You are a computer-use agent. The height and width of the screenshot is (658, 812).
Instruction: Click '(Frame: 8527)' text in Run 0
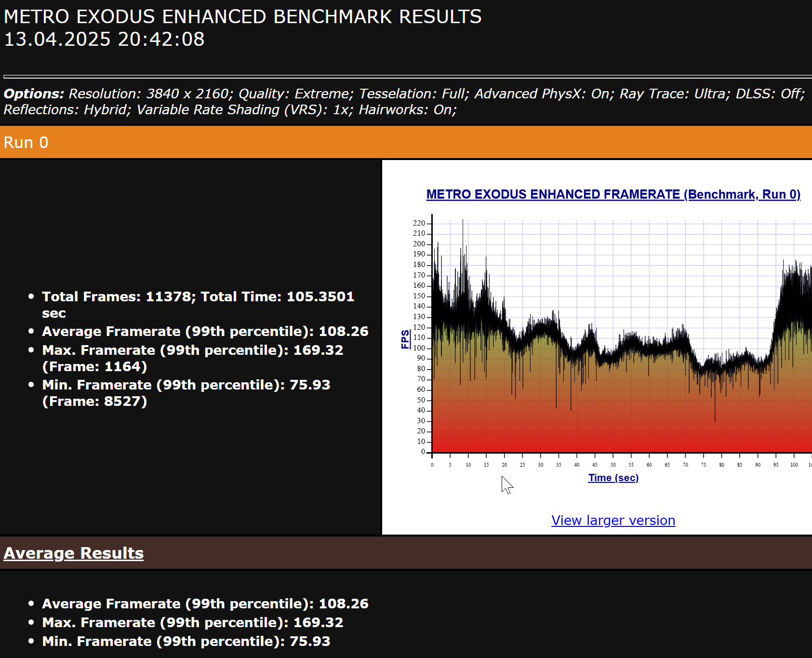click(94, 401)
